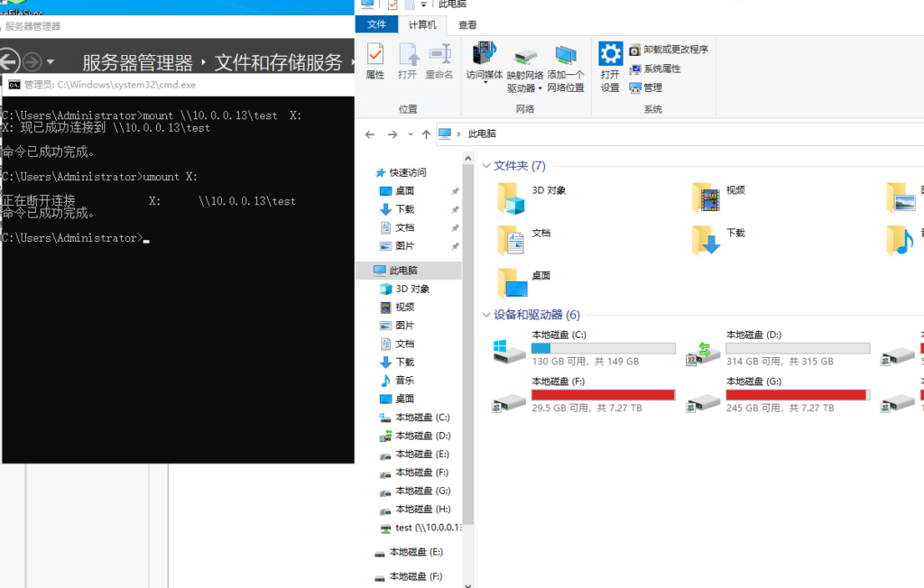Image resolution: width=924 pixels, height=588 pixels.
Task: Select 本地磁盘 (C:) drive icon in main pane
Action: (510, 350)
